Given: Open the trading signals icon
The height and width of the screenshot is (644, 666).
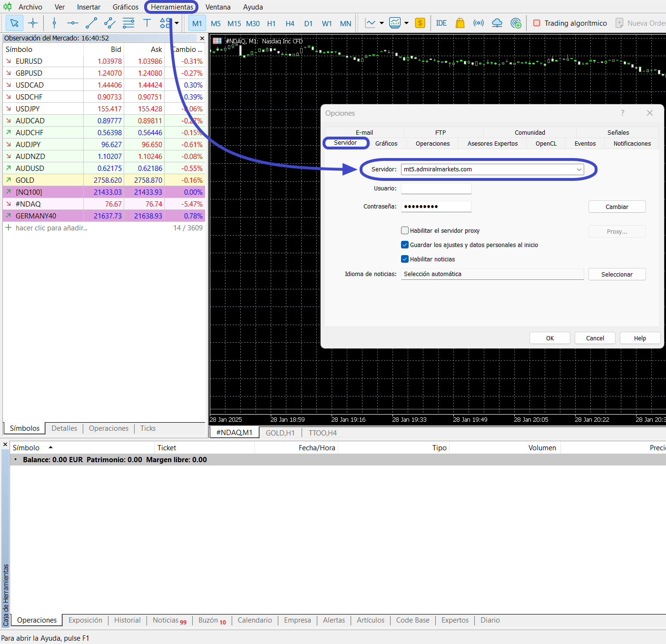Looking at the screenshot, I should [479, 23].
